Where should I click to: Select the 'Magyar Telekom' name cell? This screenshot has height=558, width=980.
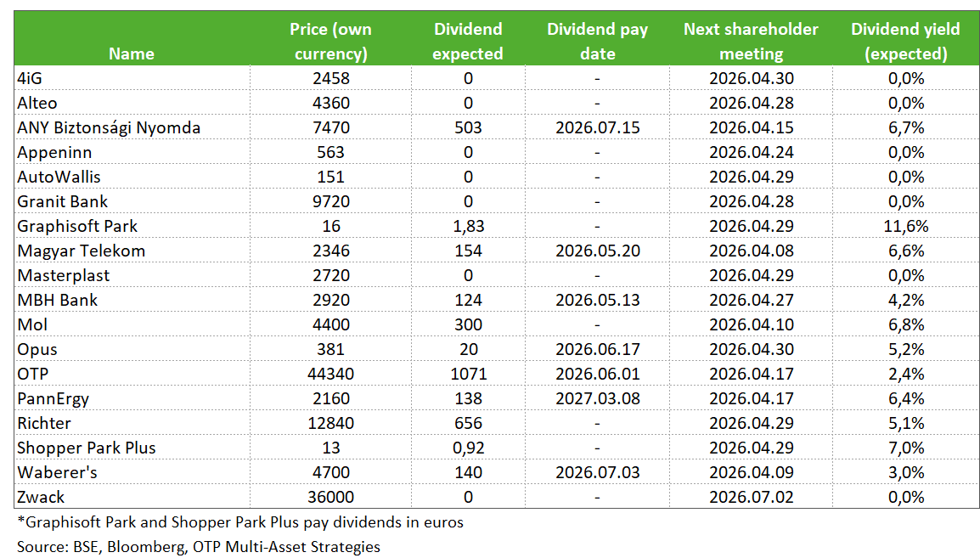click(132, 251)
